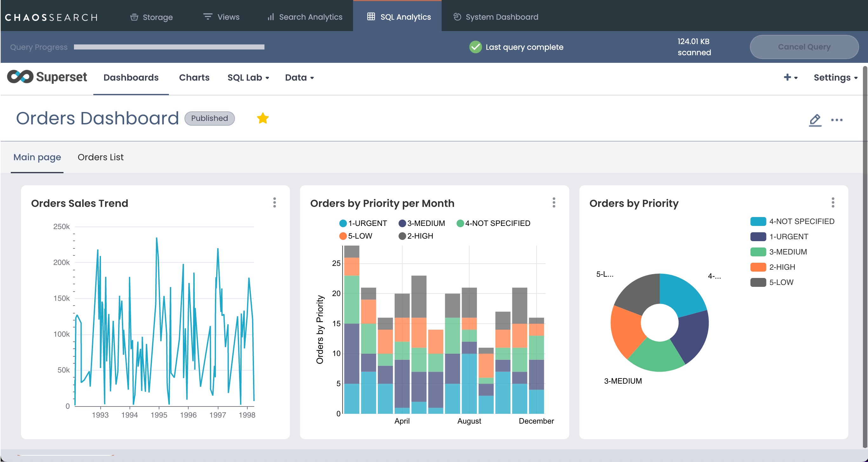
Task: Expand the Data dropdown menu
Action: pyautogui.click(x=299, y=77)
